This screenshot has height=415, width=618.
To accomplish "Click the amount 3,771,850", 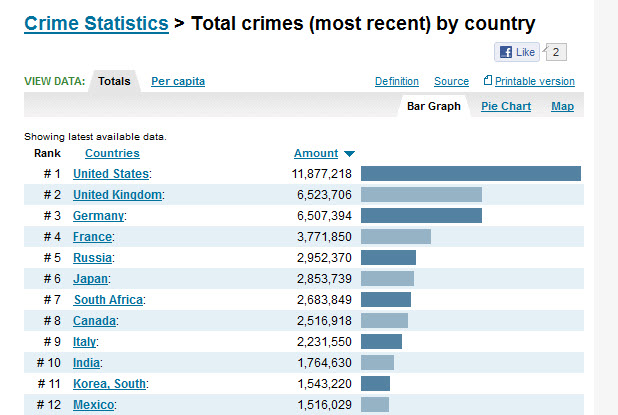I will pyautogui.click(x=324, y=237).
